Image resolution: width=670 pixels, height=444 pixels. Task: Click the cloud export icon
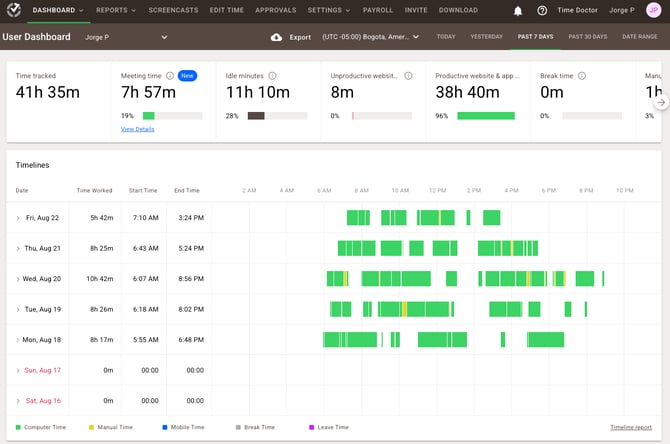[x=276, y=37]
